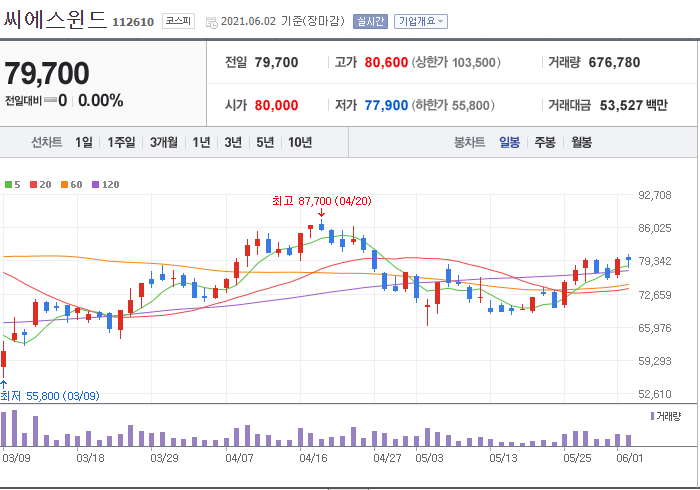The image size is (700, 490).
Task: Click the 하한가 55,800 lower limit text
Action: [x=453, y=105]
